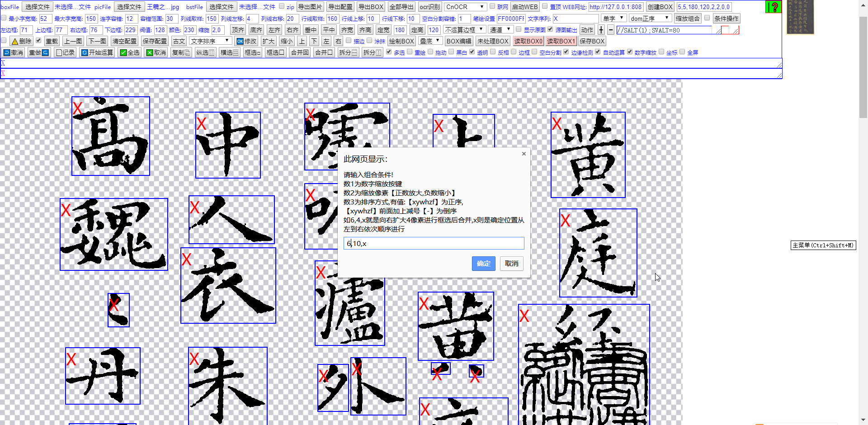The width and height of the screenshot is (868, 425).
Task: Click the 保存BOX button
Action: 592,41
